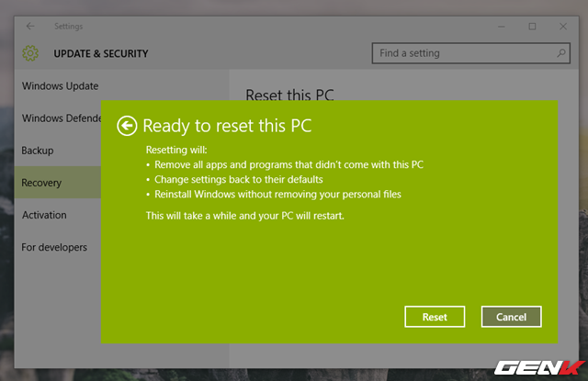Image resolution: width=588 pixels, height=381 pixels.
Task: Open the Activation settings page
Action: pos(45,215)
